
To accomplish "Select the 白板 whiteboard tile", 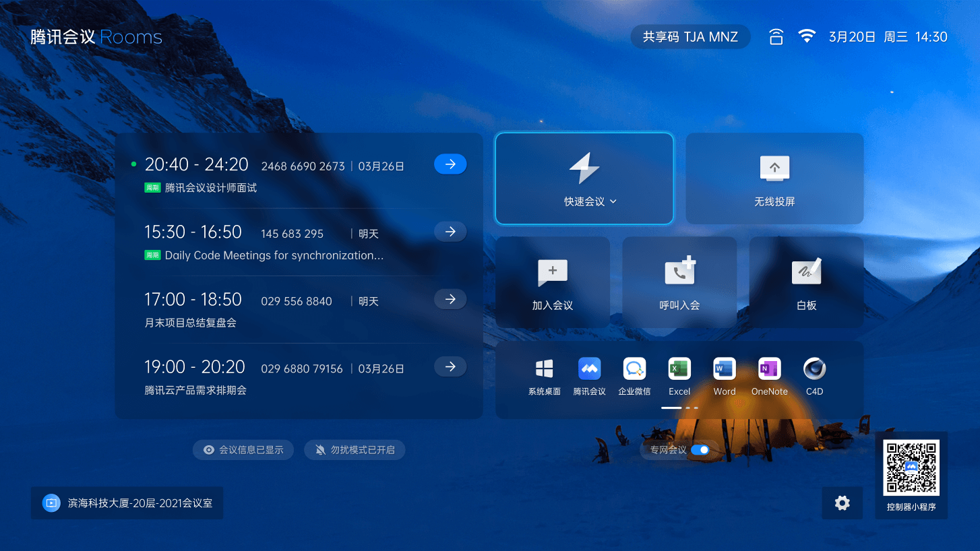I will coord(806,282).
